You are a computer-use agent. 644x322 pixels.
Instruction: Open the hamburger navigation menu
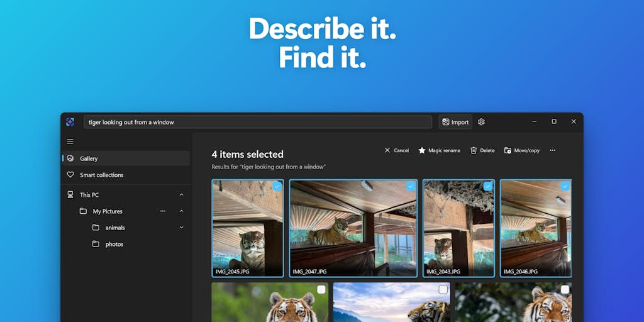pos(70,142)
